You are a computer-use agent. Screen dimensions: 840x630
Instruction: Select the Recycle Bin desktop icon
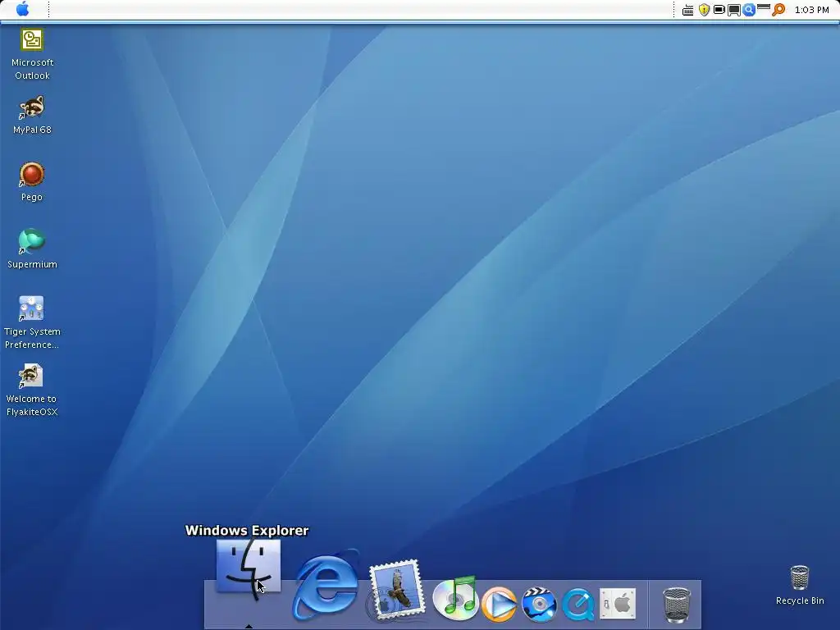tap(799, 578)
